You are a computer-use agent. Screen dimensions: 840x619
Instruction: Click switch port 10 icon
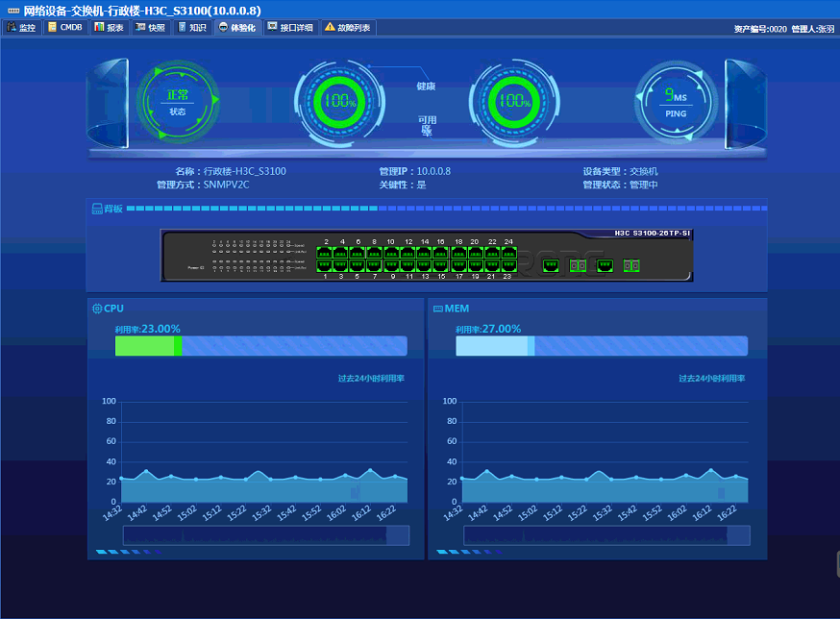(391, 253)
